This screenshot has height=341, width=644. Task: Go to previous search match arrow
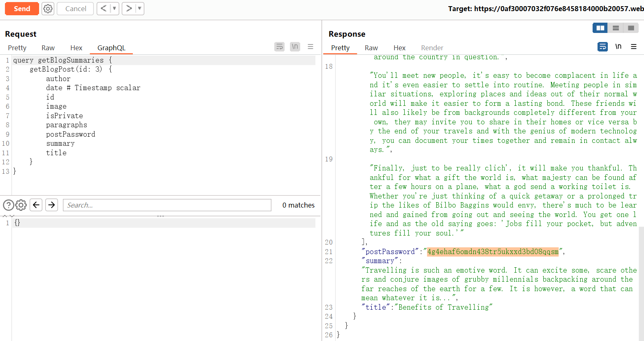(x=36, y=205)
